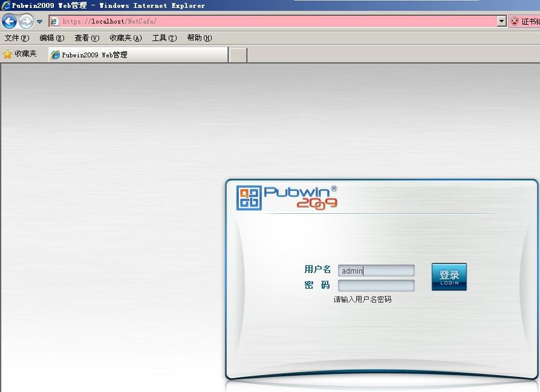The image size is (540, 392).
Task: Click the 收藏夹 favorites star button
Action: point(20,54)
